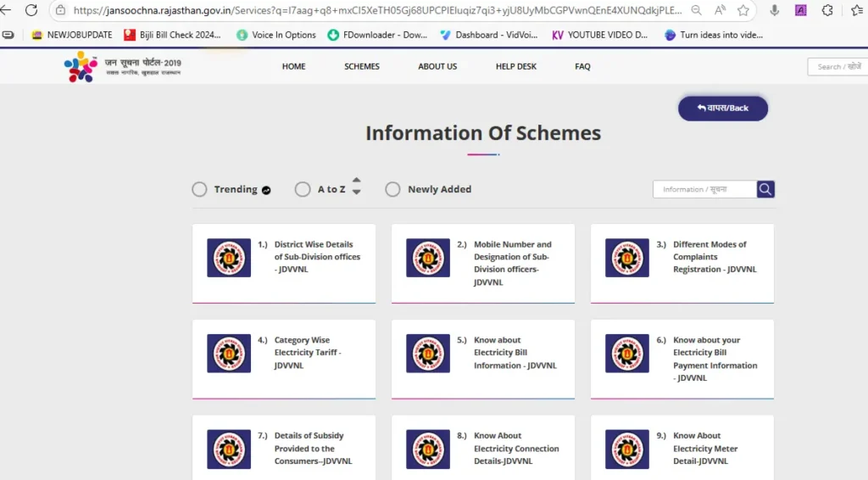Click the JDVVNL logo on scheme 5

tap(428, 353)
